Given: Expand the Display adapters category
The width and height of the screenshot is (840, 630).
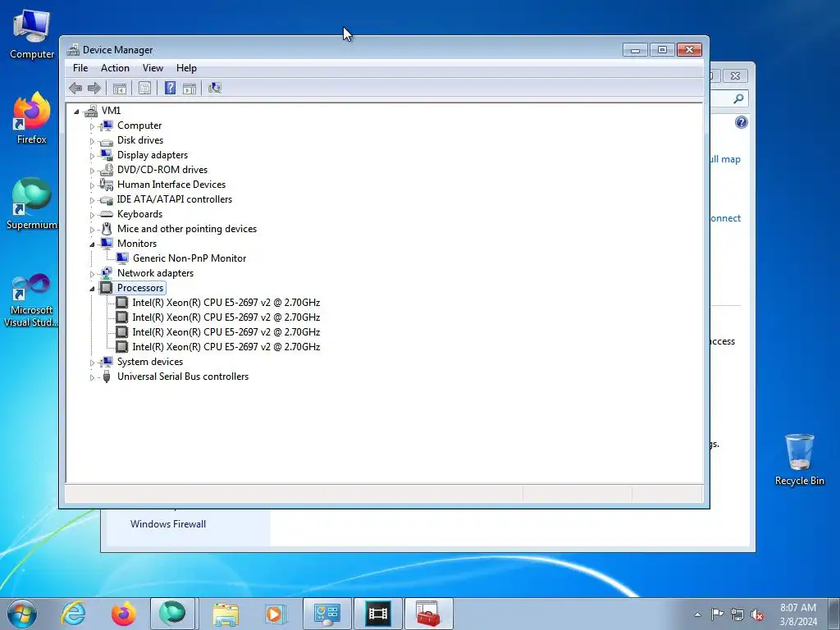Looking at the screenshot, I should (92, 156).
